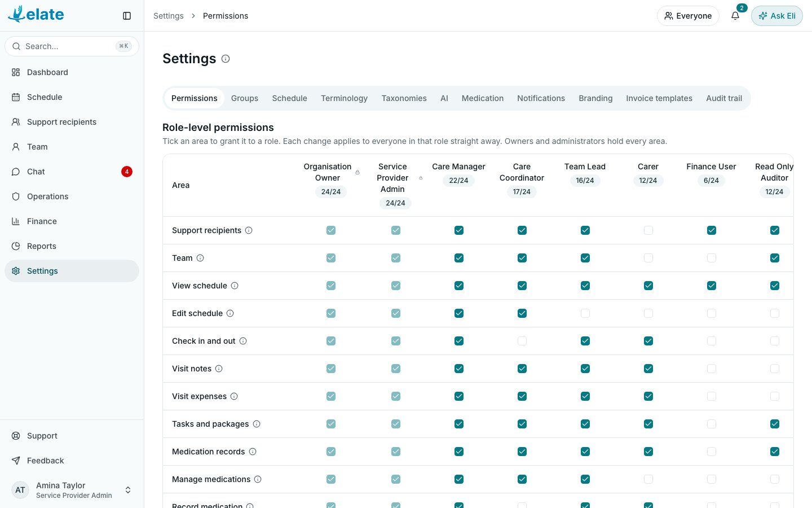Image resolution: width=812 pixels, height=508 pixels.
Task: Select the Invoice templates tab
Action: (x=659, y=98)
